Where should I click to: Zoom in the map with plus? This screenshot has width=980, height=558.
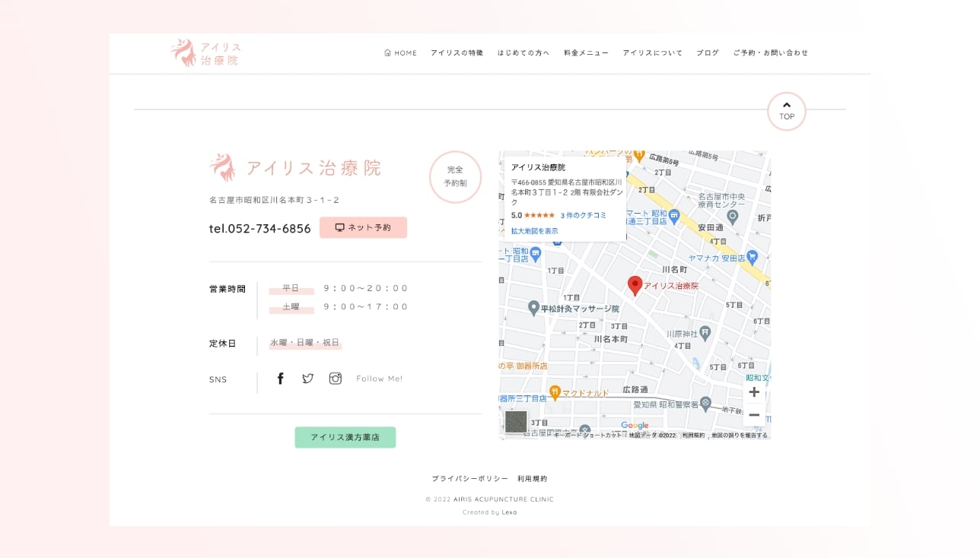(754, 392)
